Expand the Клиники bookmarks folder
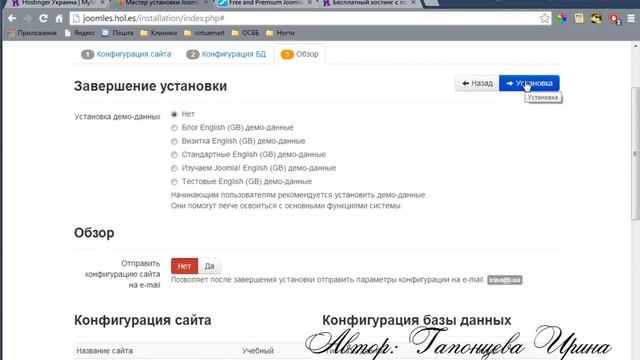The height and width of the screenshot is (360, 640). click(x=159, y=33)
